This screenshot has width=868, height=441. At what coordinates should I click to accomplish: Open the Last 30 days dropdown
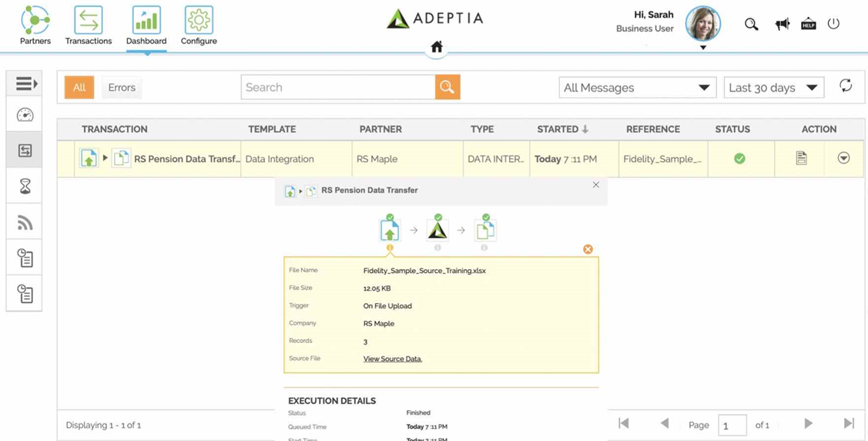coord(774,88)
